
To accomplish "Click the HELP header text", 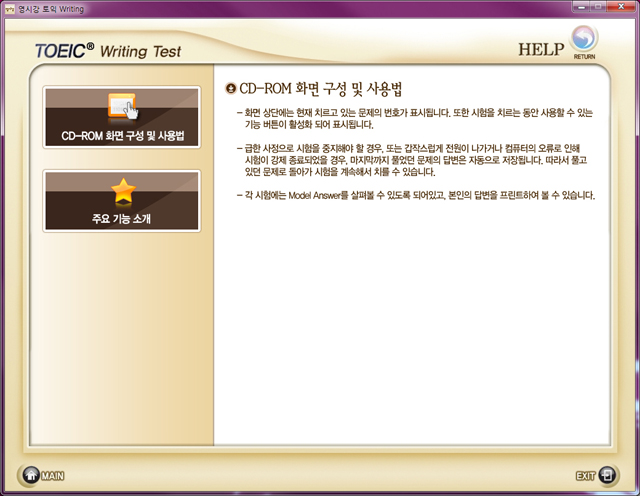I will pyautogui.click(x=542, y=49).
